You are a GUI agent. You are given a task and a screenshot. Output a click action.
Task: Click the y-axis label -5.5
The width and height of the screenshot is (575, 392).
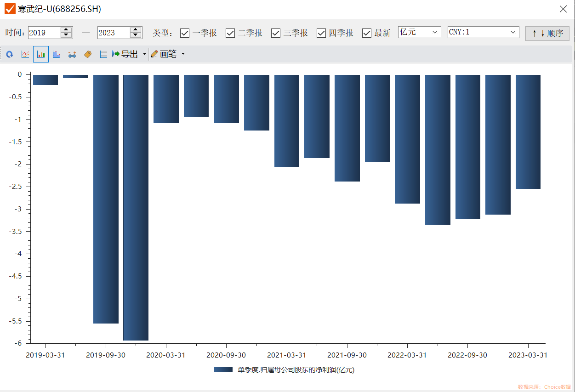[x=15, y=321]
